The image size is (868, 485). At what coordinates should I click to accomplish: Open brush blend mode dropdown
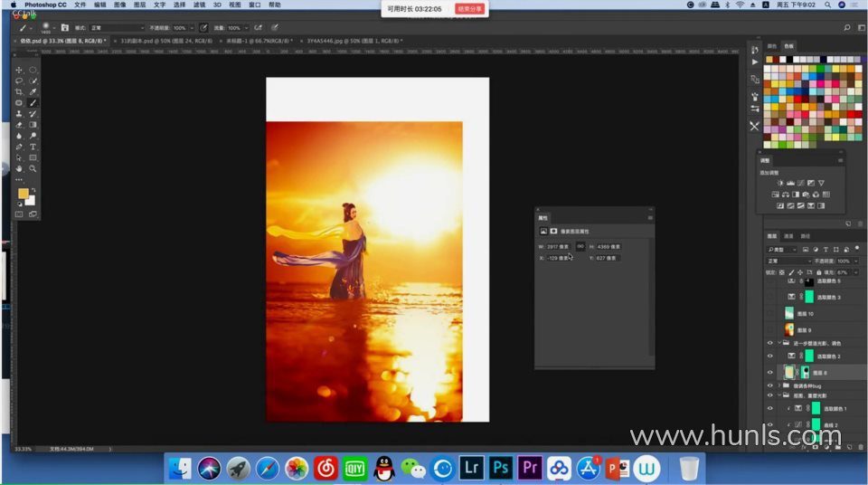pyautogui.click(x=117, y=28)
